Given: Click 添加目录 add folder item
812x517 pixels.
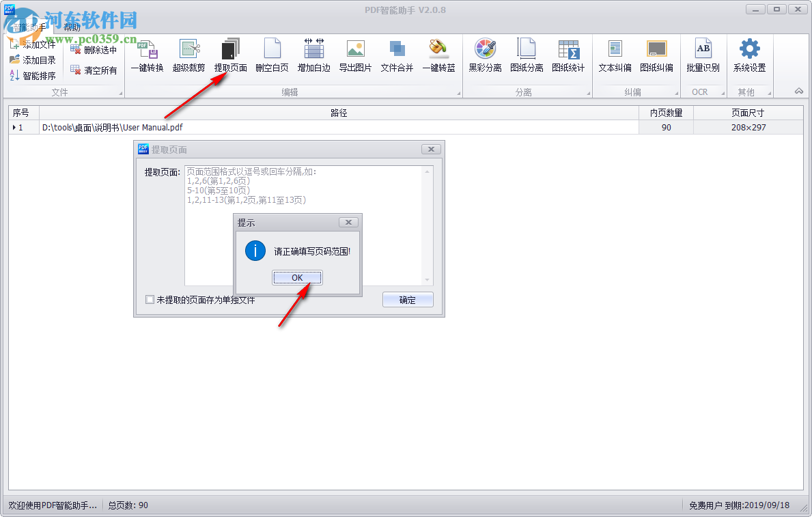Looking at the screenshot, I should tap(33, 60).
